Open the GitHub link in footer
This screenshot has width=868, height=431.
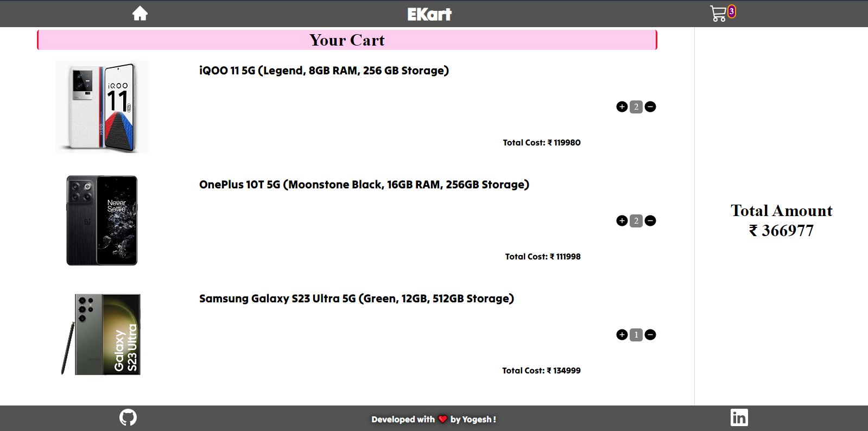pyautogui.click(x=128, y=417)
